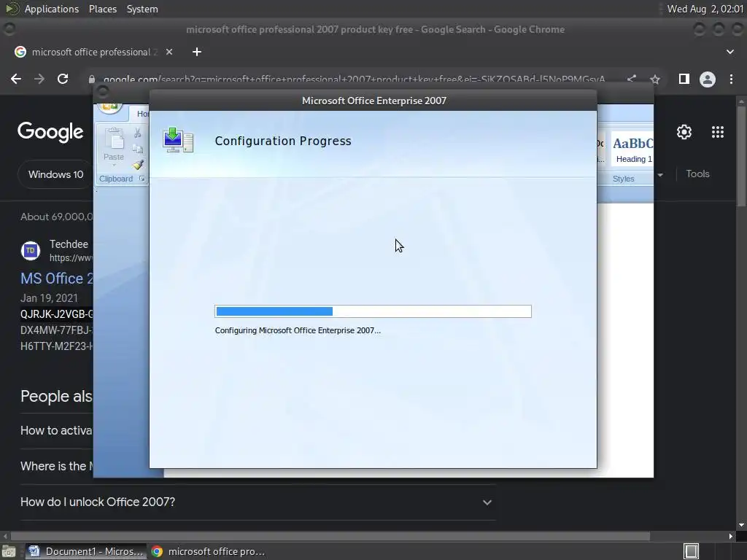Click the configuration progress bar

click(373, 311)
